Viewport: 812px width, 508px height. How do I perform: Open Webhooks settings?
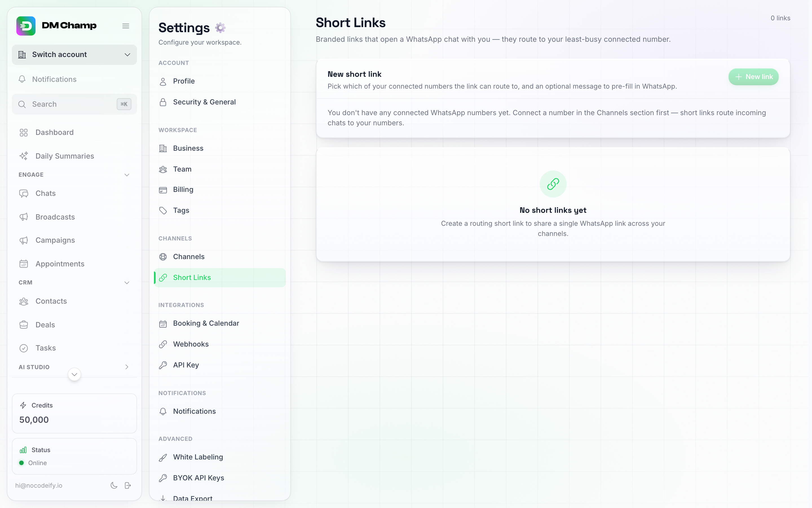220,344
